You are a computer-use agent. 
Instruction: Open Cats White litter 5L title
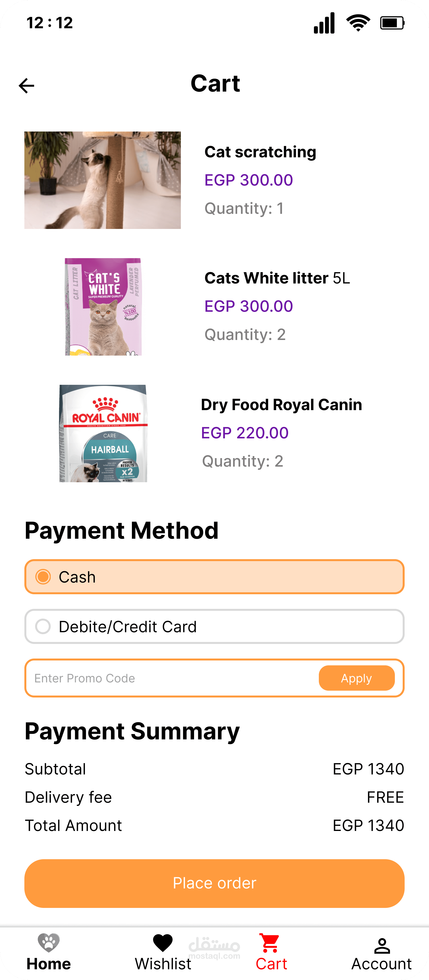click(277, 278)
